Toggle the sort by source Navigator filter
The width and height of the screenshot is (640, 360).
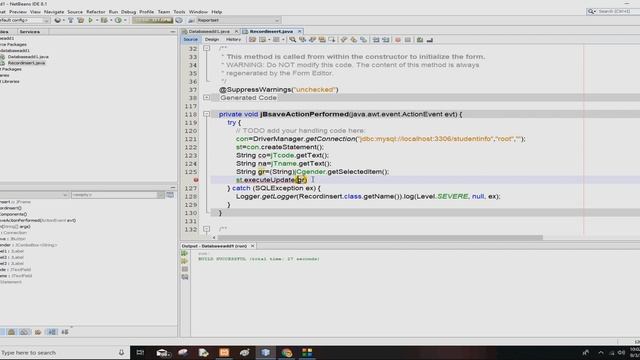coord(65,332)
